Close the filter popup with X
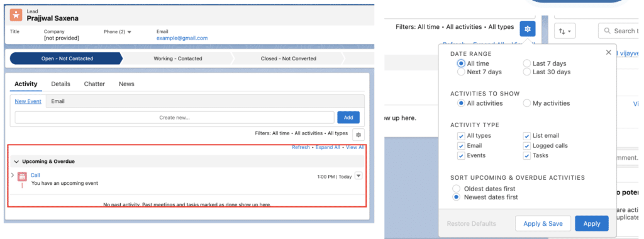 [x=609, y=53]
